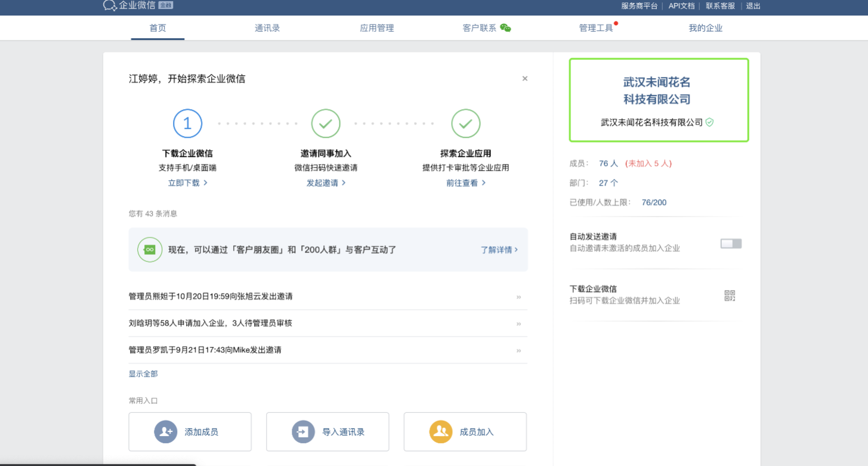The width and height of the screenshot is (868, 466).
Task: Click the 联系客服 link
Action: 720,5
